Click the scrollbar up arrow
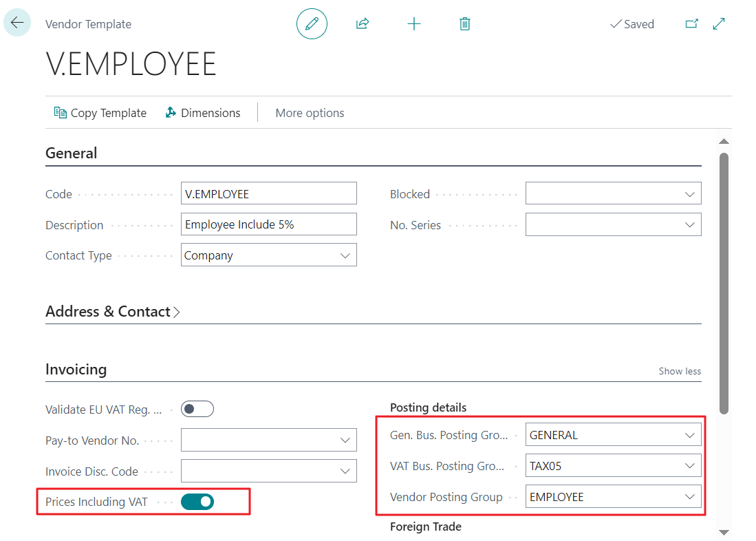756x541 pixels. pos(724,141)
